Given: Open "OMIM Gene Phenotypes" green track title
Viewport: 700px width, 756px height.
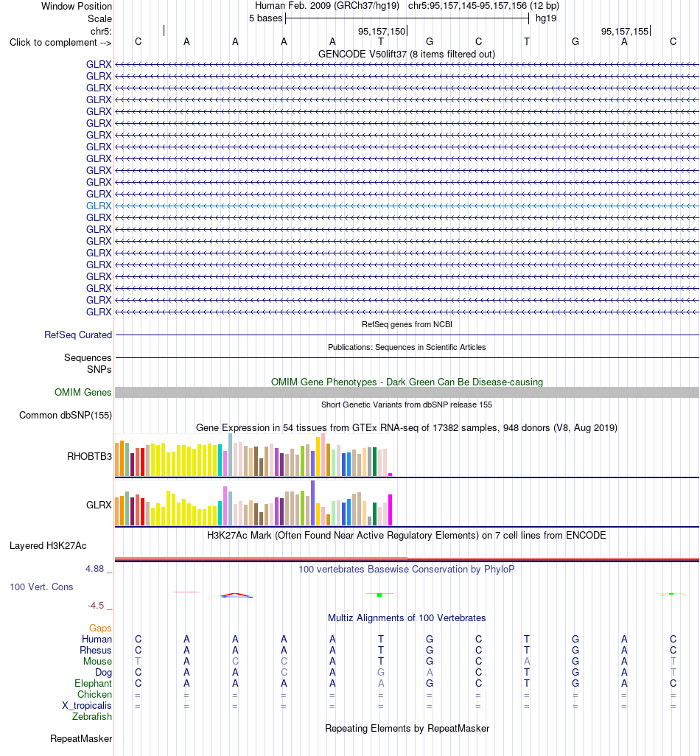Looking at the screenshot, I should [407, 382].
